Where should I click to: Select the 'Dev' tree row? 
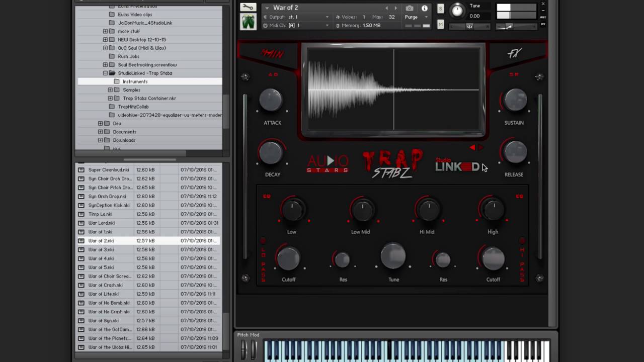pyautogui.click(x=149, y=123)
